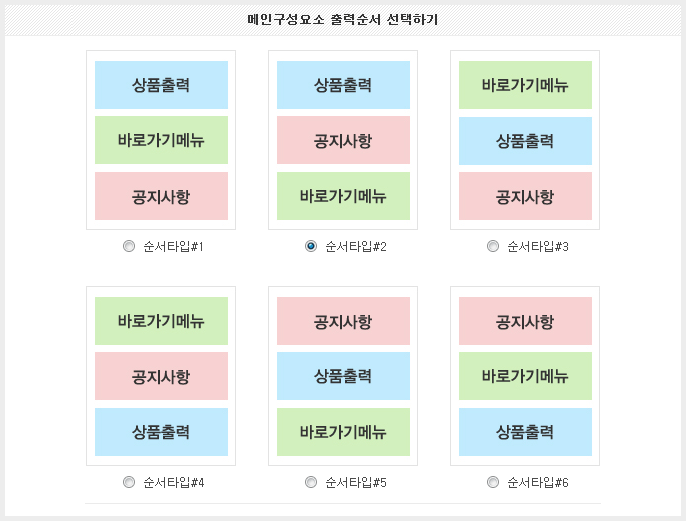Screen dimensions: 686x522
Task: Pick the 순서타입#4 radio option
Action: 129,482
